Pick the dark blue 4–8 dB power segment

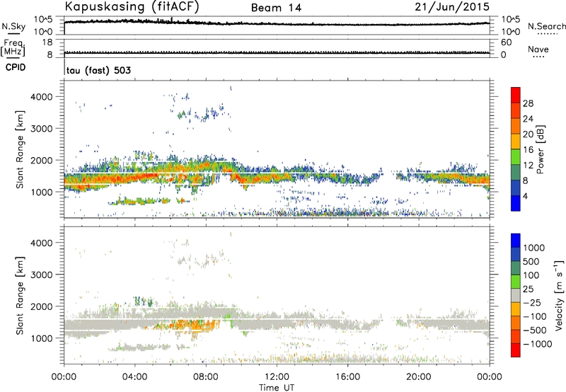516,188
